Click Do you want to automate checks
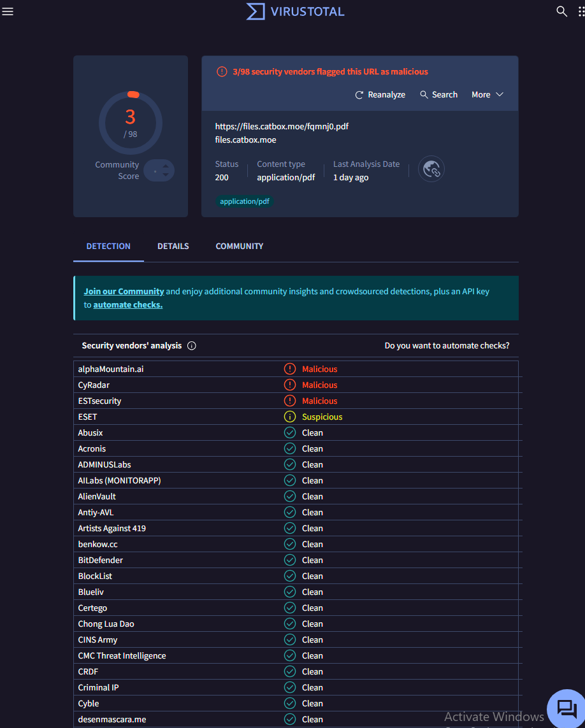This screenshot has width=585, height=728. (447, 346)
